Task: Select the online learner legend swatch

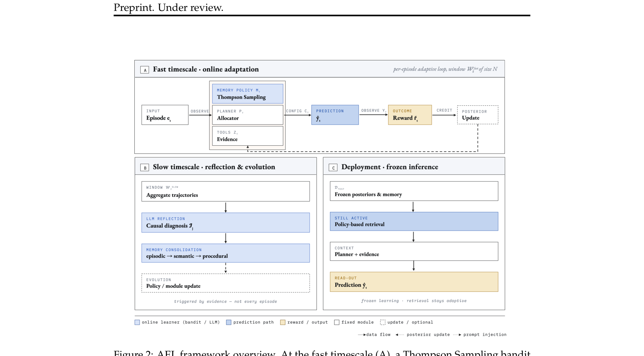Action: coord(137,322)
